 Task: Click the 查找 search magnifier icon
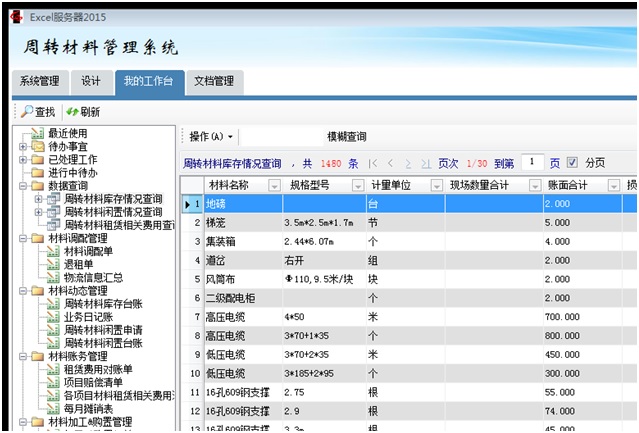[26, 112]
